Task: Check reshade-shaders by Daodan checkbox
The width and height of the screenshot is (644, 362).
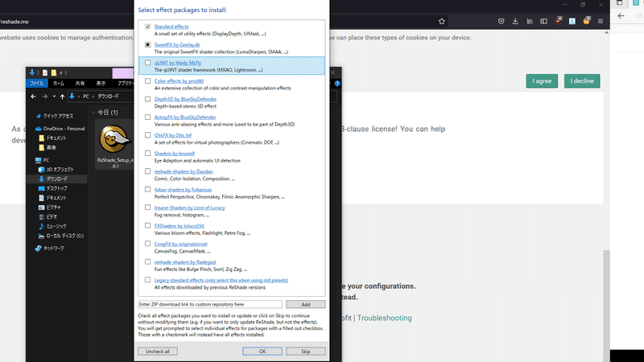Action: click(147, 171)
